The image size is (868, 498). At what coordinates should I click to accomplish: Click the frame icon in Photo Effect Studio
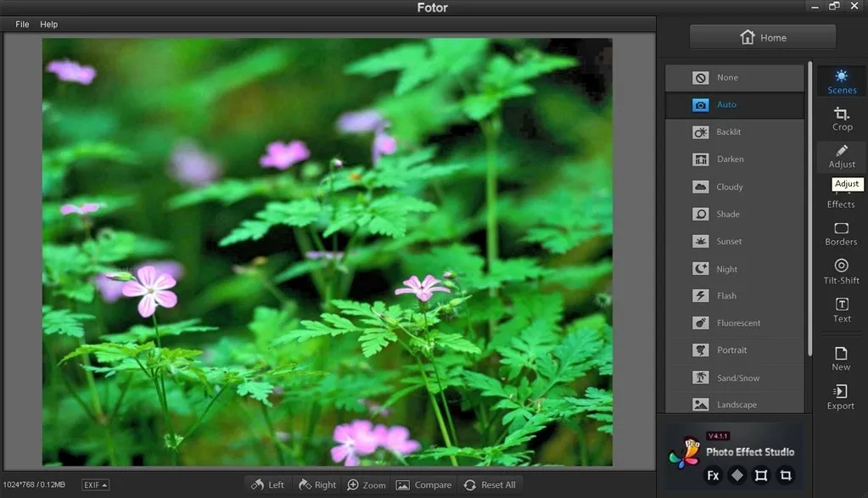tap(761, 475)
